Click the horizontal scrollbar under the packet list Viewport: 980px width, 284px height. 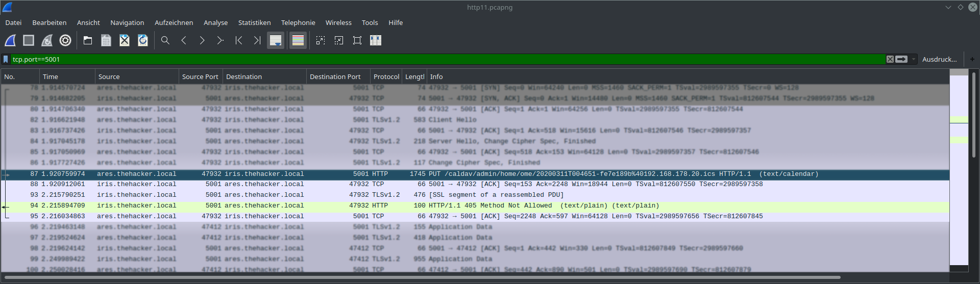tap(423, 277)
